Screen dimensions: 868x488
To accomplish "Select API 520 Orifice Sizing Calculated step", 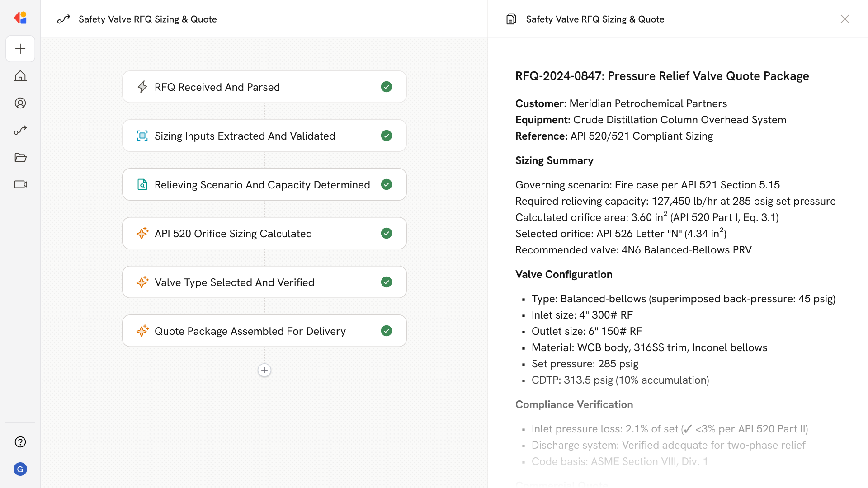I will 233,233.
